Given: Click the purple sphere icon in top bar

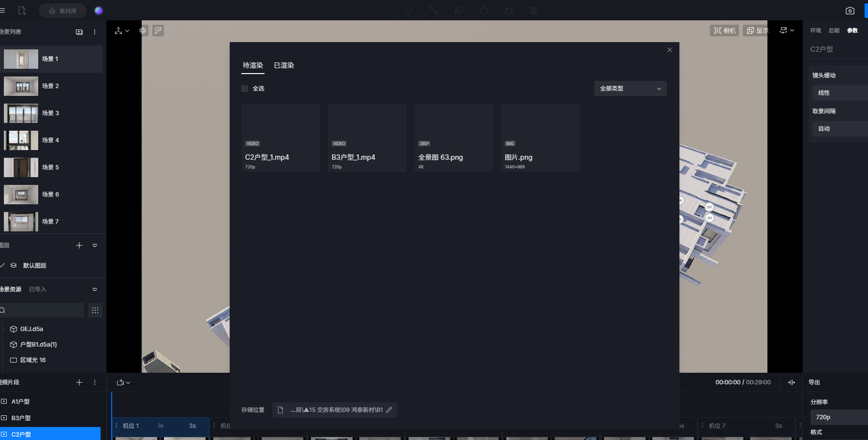Looking at the screenshot, I should (x=99, y=11).
